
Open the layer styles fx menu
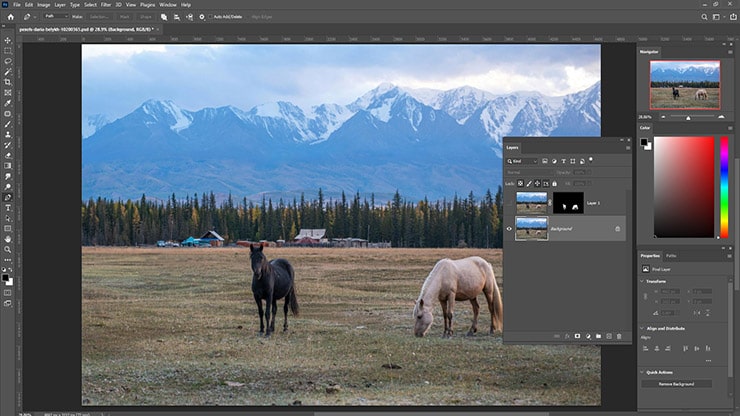(x=566, y=336)
